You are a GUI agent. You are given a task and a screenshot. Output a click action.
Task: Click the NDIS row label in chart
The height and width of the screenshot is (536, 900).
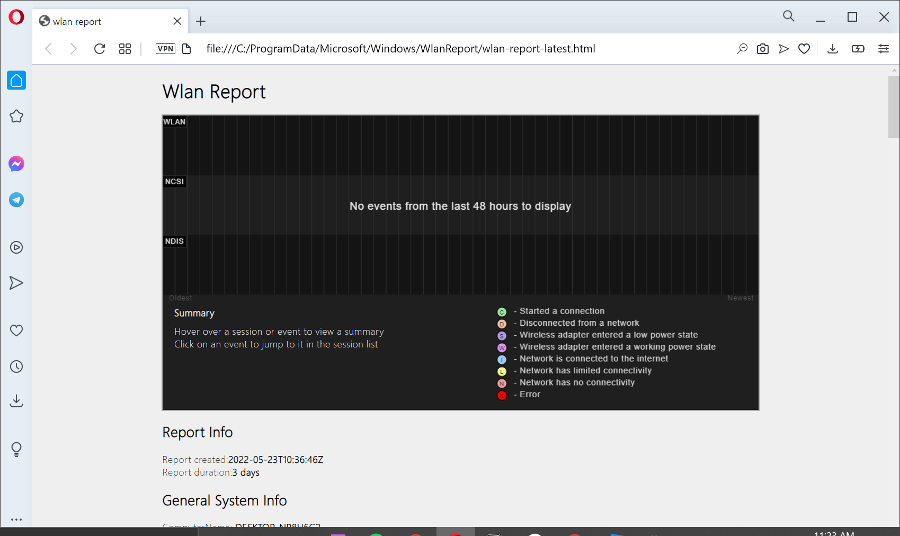(x=174, y=241)
